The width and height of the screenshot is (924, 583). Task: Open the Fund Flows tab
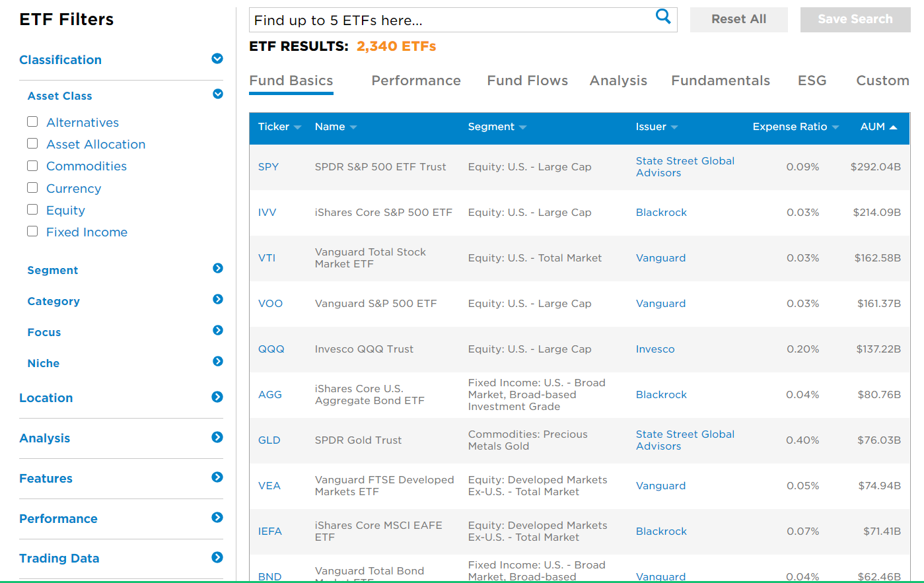[527, 81]
